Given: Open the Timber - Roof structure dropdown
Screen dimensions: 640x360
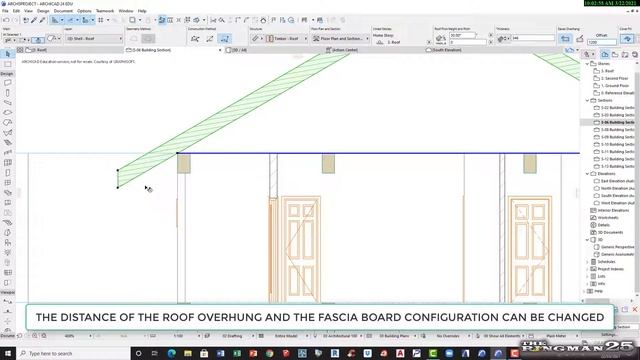Looking at the screenshot, I should point(287,38).
